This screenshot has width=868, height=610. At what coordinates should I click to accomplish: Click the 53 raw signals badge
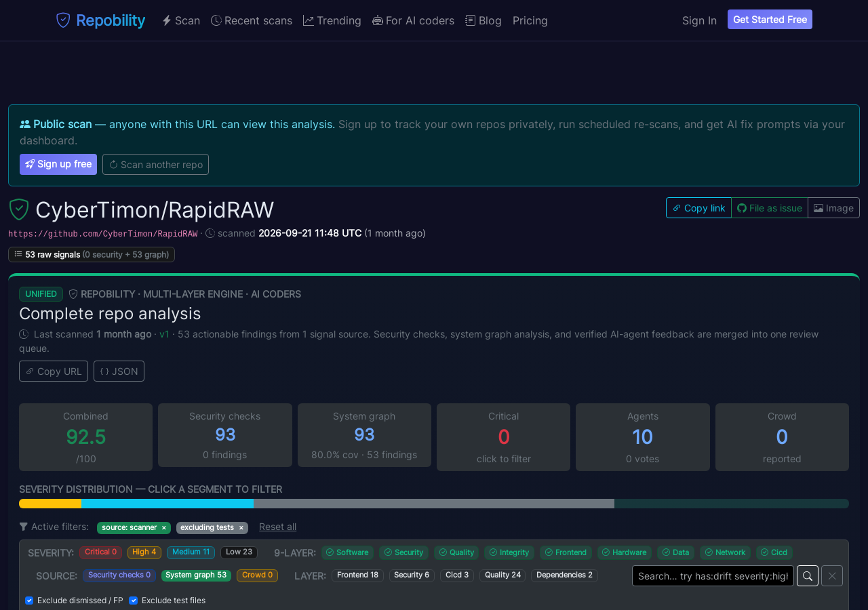92,254
